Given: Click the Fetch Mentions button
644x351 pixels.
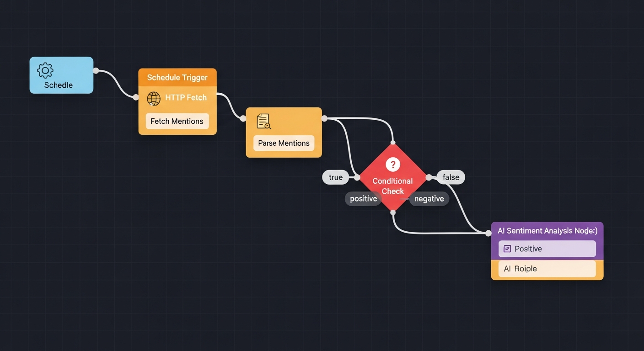Looking at the screenshot, I should [x=177, y=121].
